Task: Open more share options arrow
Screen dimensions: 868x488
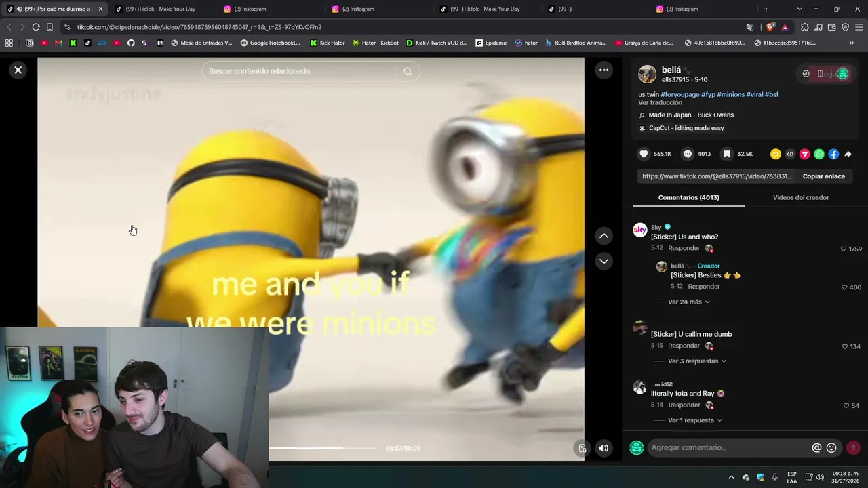Action: (x=848, y=154)
